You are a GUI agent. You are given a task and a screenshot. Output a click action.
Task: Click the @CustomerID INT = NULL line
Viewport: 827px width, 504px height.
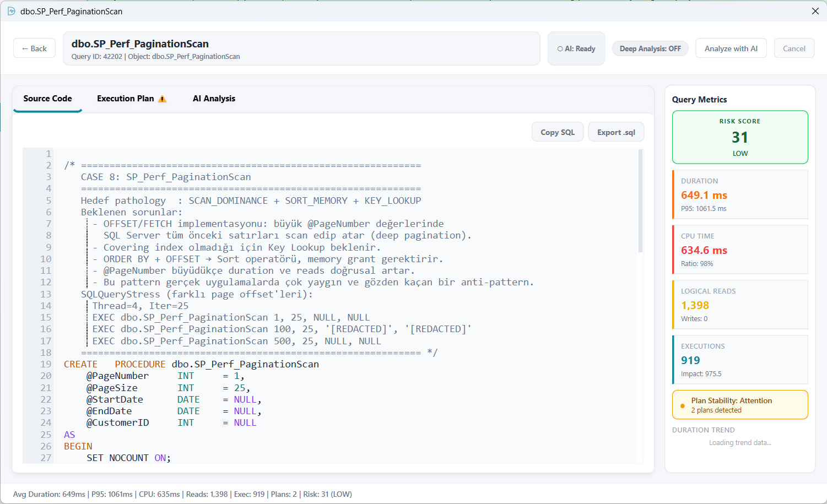[171, 422]
